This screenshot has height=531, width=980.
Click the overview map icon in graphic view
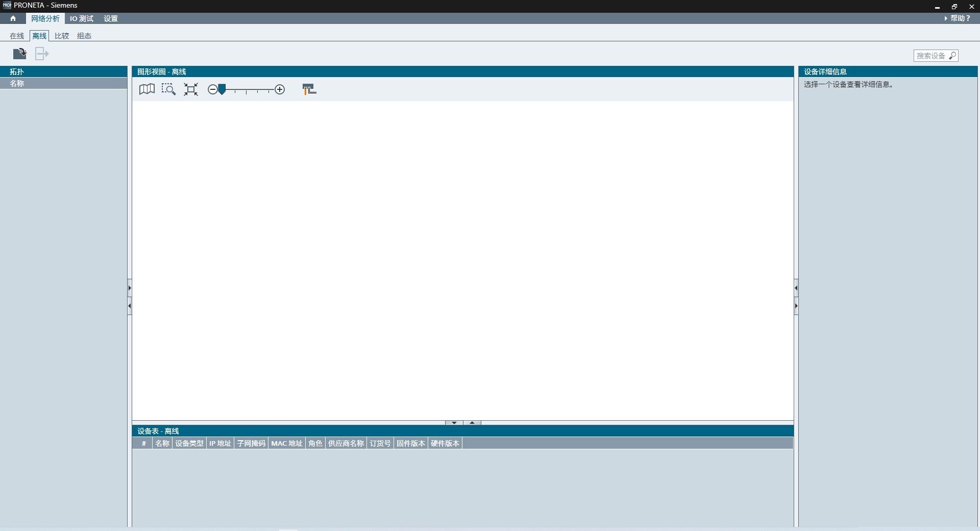pyautogui.click(x=147, y=89)
